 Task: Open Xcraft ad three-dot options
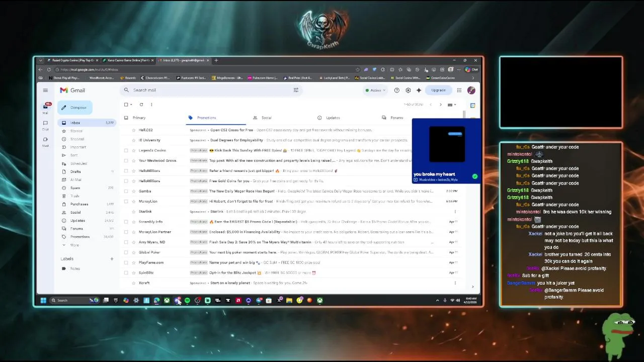[455, 283]
